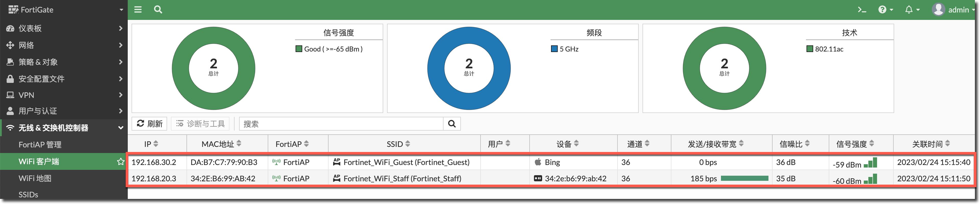Image resolution: width=980 pixels, height=204 pixels.
Task: Sort the table by MAC地址 column
Action: coord(221,144)
